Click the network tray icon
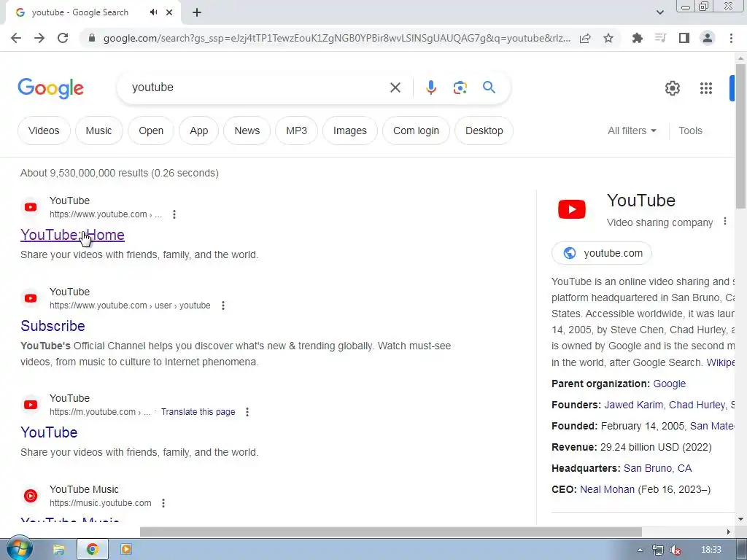The image size is (747, 560). coord(657,550)
